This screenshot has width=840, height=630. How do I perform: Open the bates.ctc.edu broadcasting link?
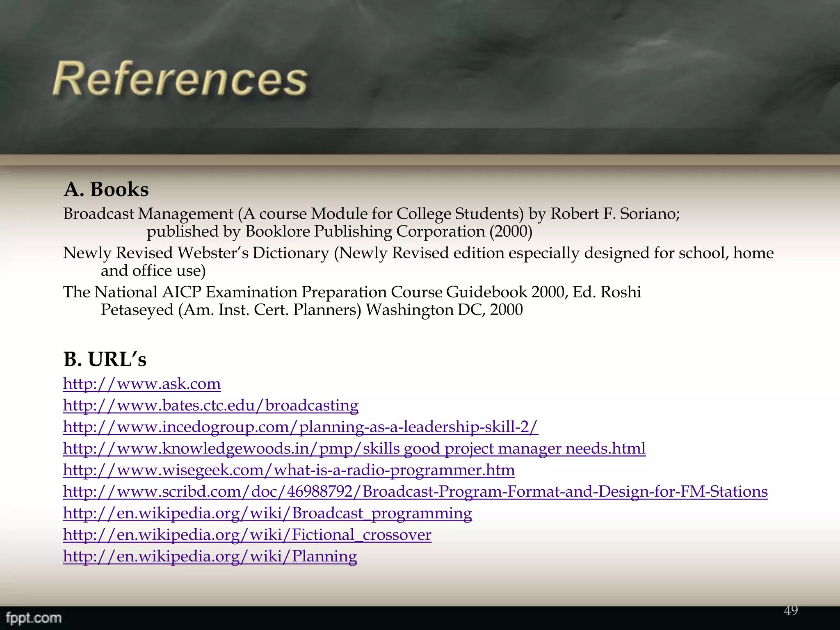pos(211,405)
